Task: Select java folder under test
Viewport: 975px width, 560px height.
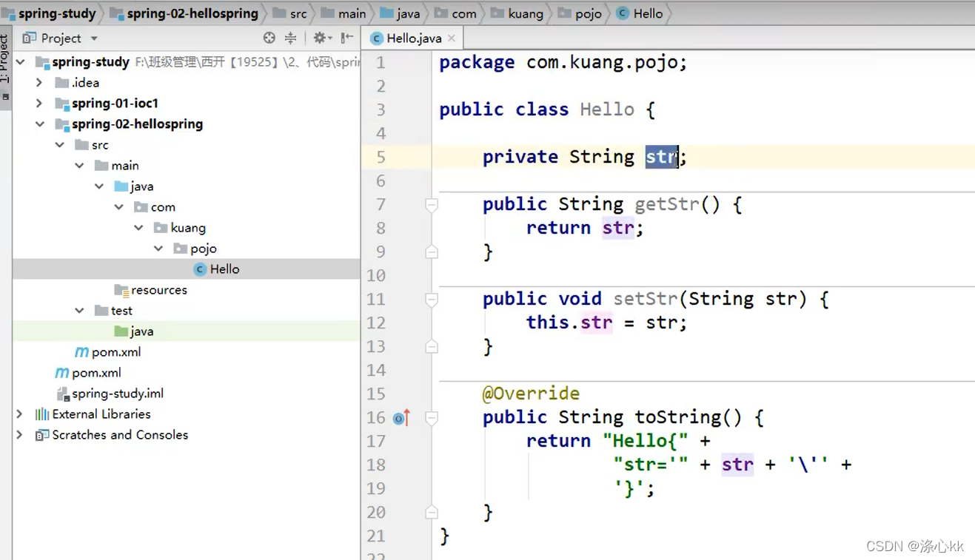Action: 186,331
